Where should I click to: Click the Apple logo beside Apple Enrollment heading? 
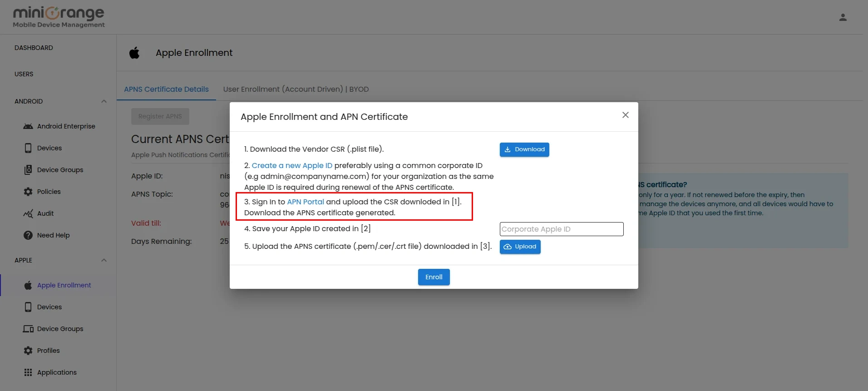(x=134, y=53)
